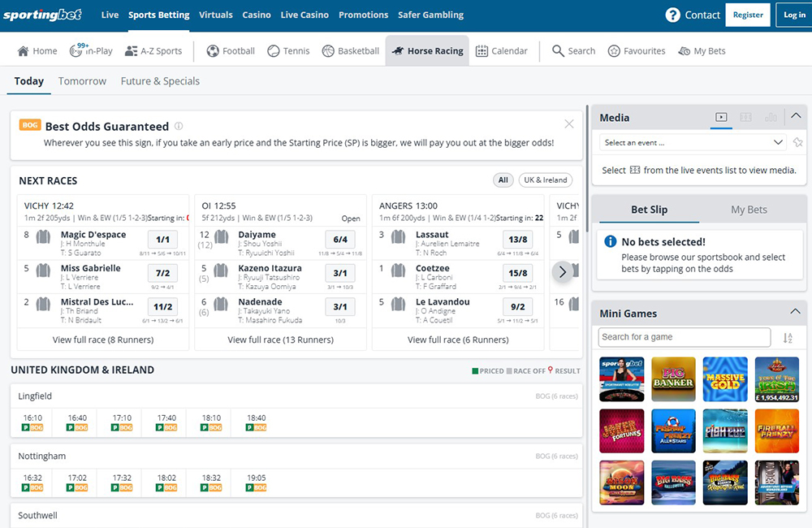
Task: Open Nottingham 19:05 race
Action: [x=257, y=482]
